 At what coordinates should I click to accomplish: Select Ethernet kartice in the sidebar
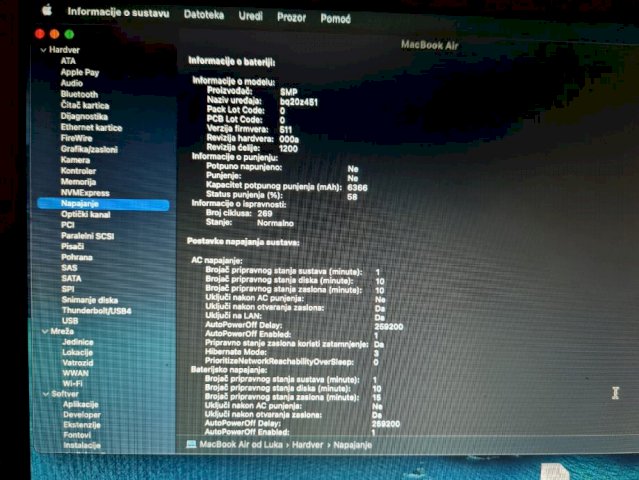click(x=91, y=128)
